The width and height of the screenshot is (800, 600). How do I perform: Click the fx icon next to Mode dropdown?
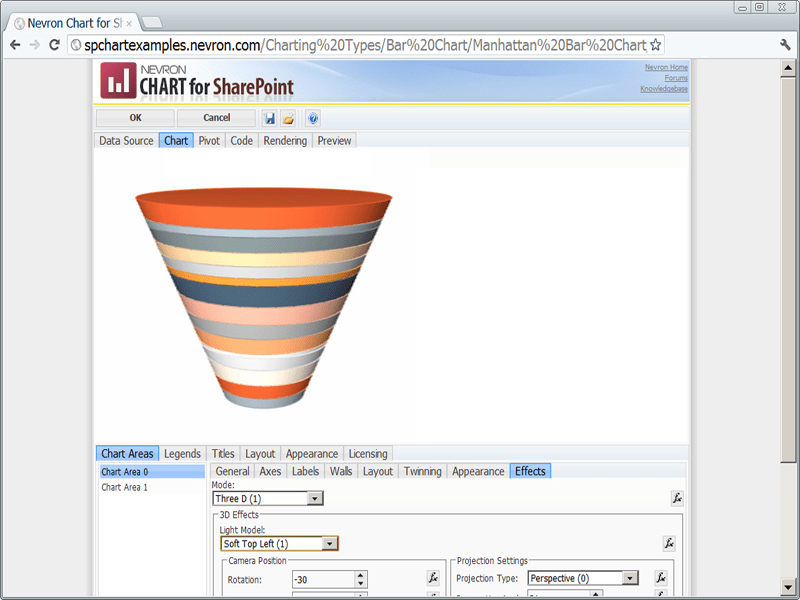coord(677,498)
